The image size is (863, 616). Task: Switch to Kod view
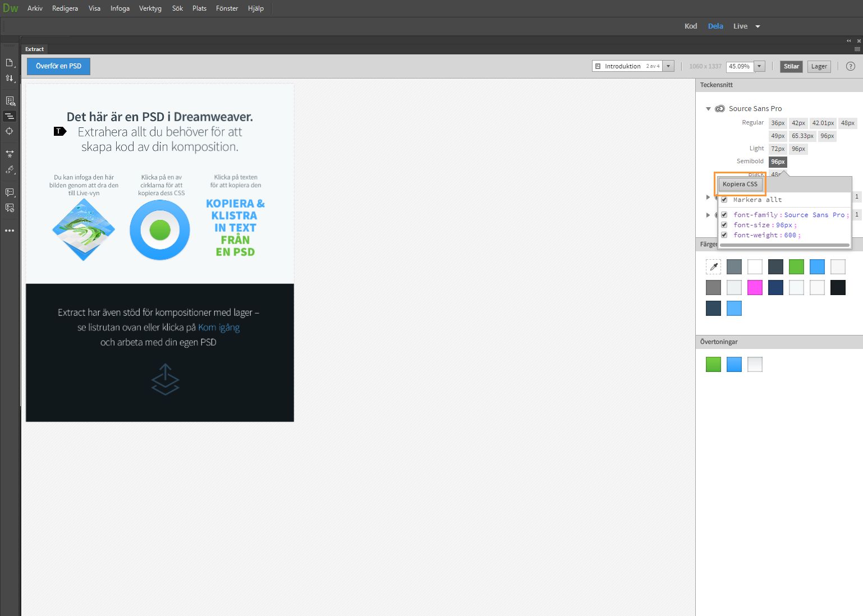tap(691, 26)
